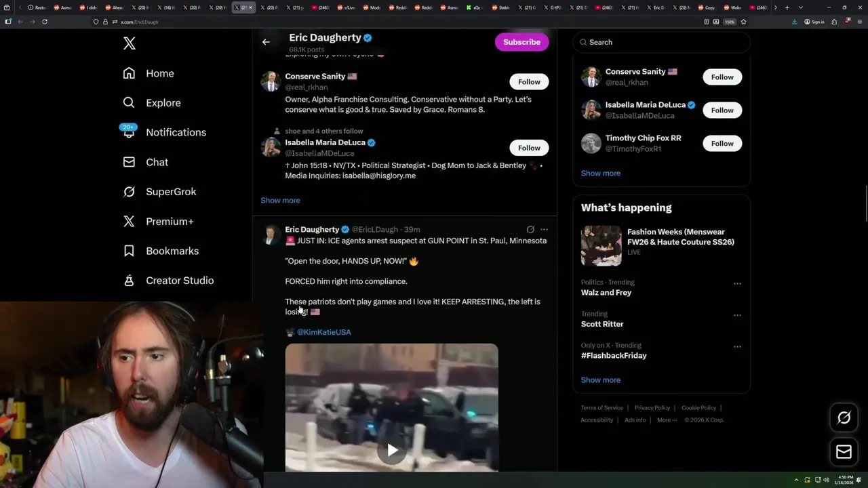Click the Search input field
Screen dimensions: 868x488
click(x=661, y=42)
